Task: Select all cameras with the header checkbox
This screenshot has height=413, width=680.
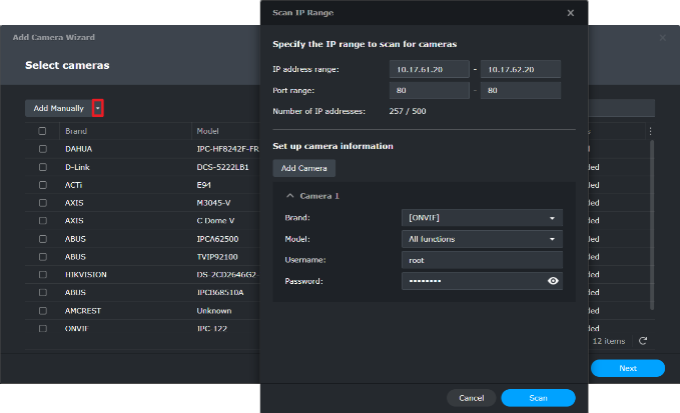Action: pyautogui.click(x=42, y=131)
